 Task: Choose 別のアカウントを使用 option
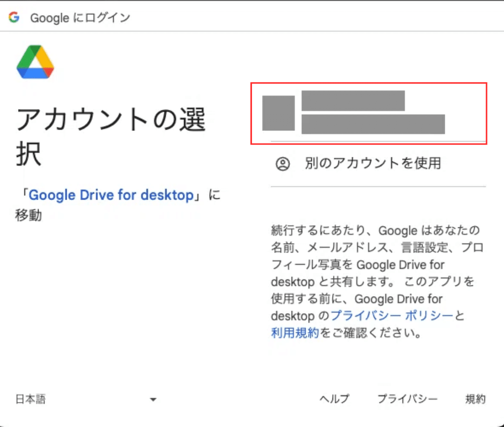[378, 163]
